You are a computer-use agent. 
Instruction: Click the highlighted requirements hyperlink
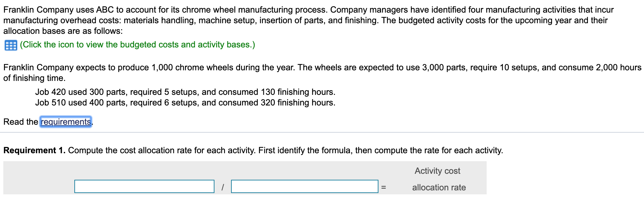pos(65,122)
